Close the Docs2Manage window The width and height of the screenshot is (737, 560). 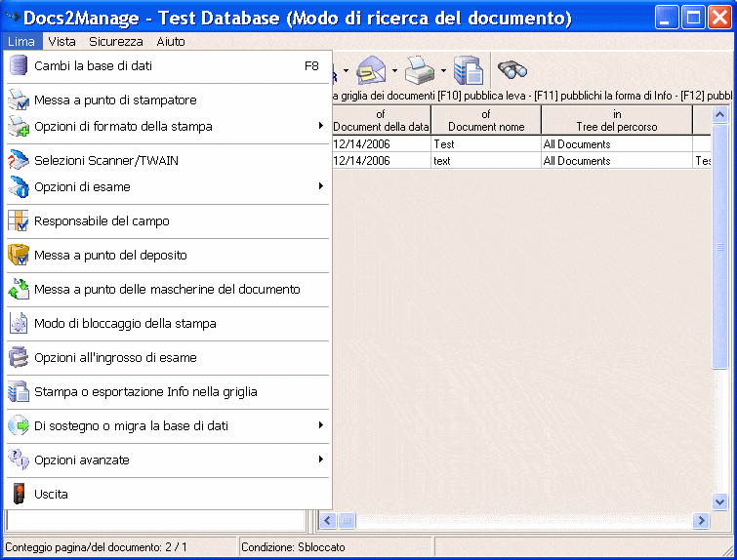pyautogui.click(x=719, y=18)
